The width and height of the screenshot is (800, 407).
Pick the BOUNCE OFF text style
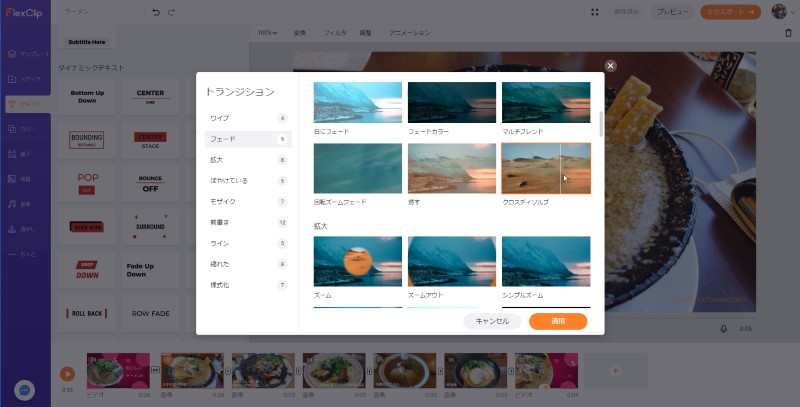(151, 183)
